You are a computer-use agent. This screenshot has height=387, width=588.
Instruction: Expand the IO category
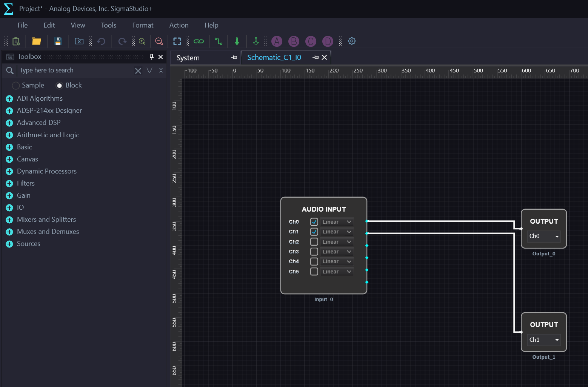pyautogui.click(x=9, y=208)
